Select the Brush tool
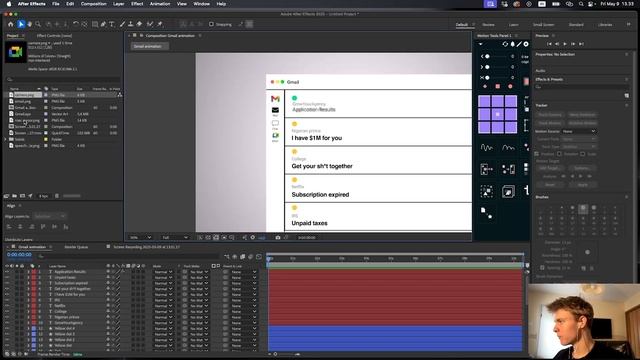Screen dimensions: 640x360 pyautogui.click(x=122, y=24)
